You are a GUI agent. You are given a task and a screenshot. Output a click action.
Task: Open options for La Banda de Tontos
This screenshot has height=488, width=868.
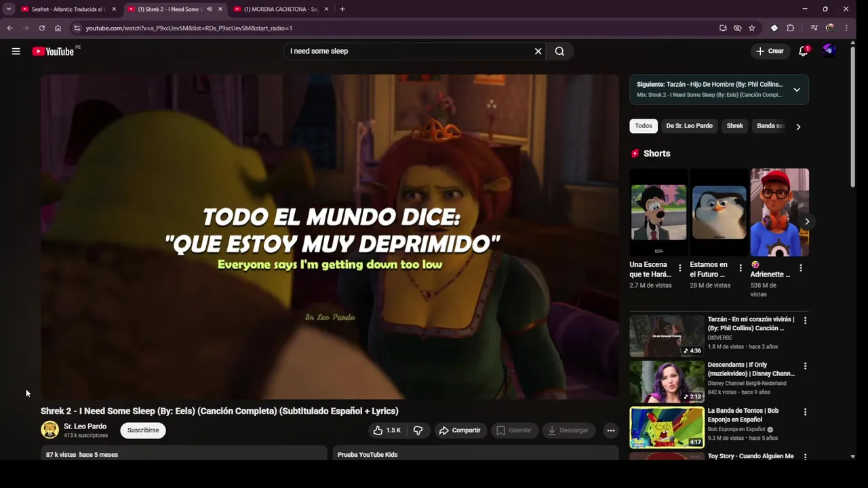pos(805,411)
